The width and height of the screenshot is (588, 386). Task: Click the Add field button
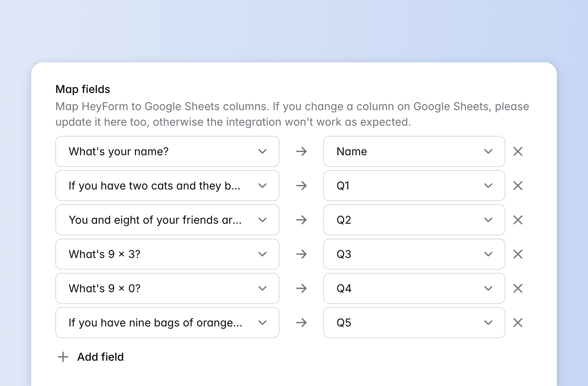(100, 357)
